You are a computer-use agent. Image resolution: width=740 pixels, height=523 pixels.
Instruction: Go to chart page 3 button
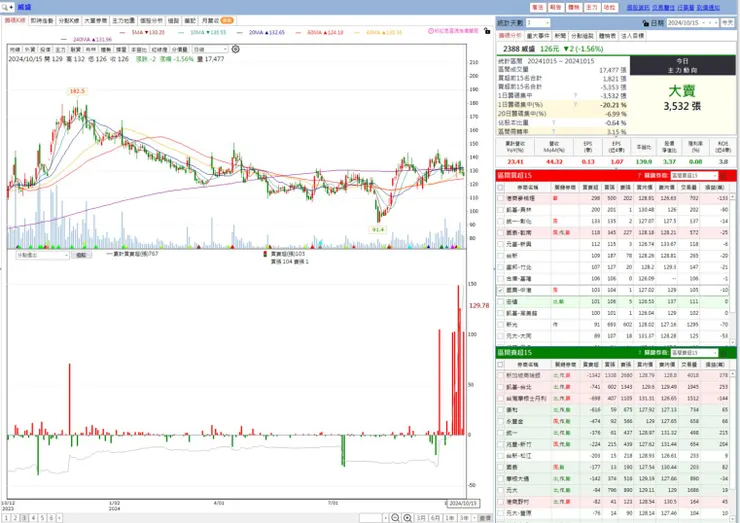[x=25, y=518]
